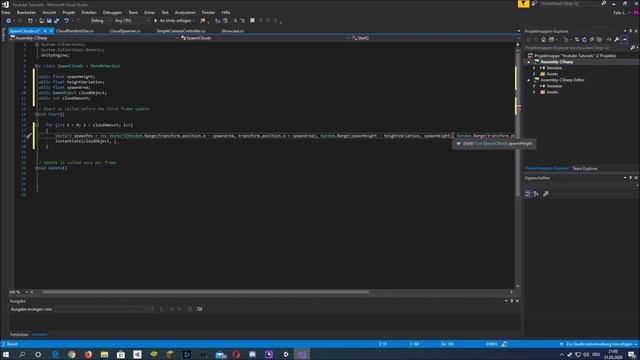Switch to the CloudRandomSize.cs tab
The image size is (640, 360).
point(75,31)
